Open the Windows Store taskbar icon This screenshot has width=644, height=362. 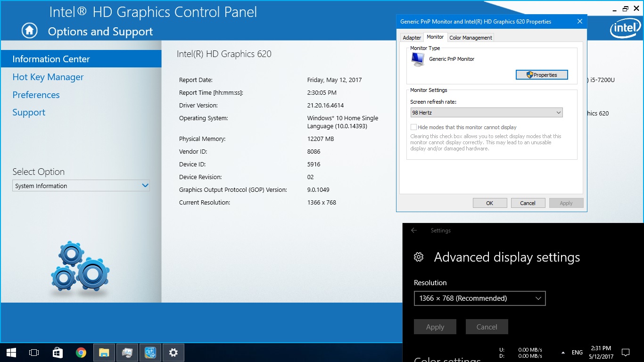tap(58, 352)
